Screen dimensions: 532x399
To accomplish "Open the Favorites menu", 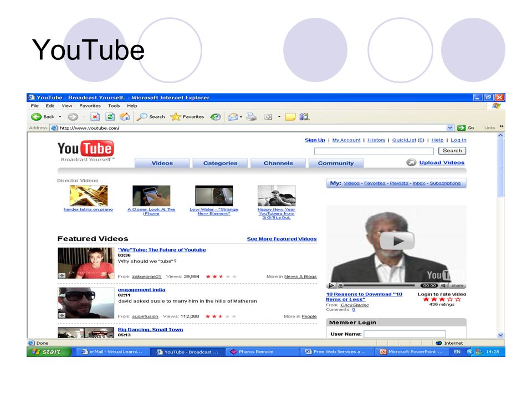I will pyautogui.click(x=90, y=106).
